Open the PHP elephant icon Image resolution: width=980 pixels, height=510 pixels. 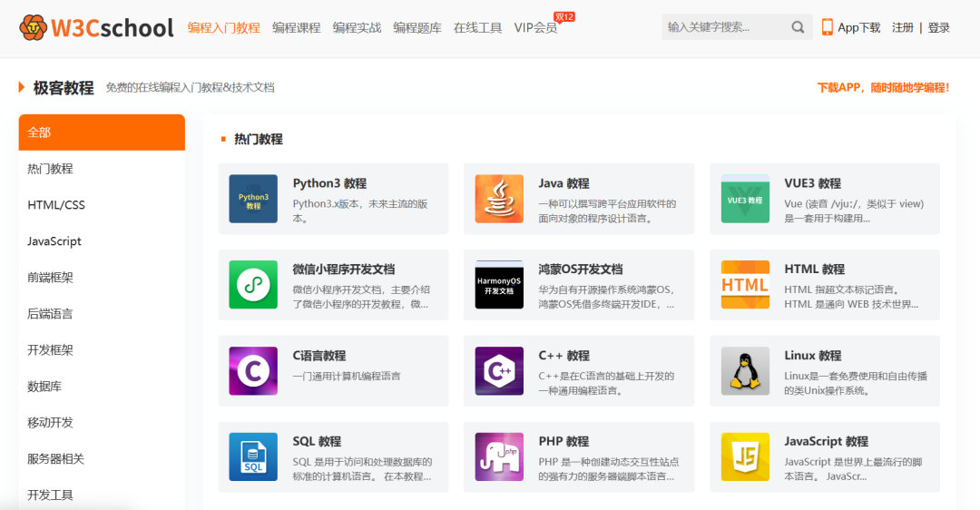(499, 456)
